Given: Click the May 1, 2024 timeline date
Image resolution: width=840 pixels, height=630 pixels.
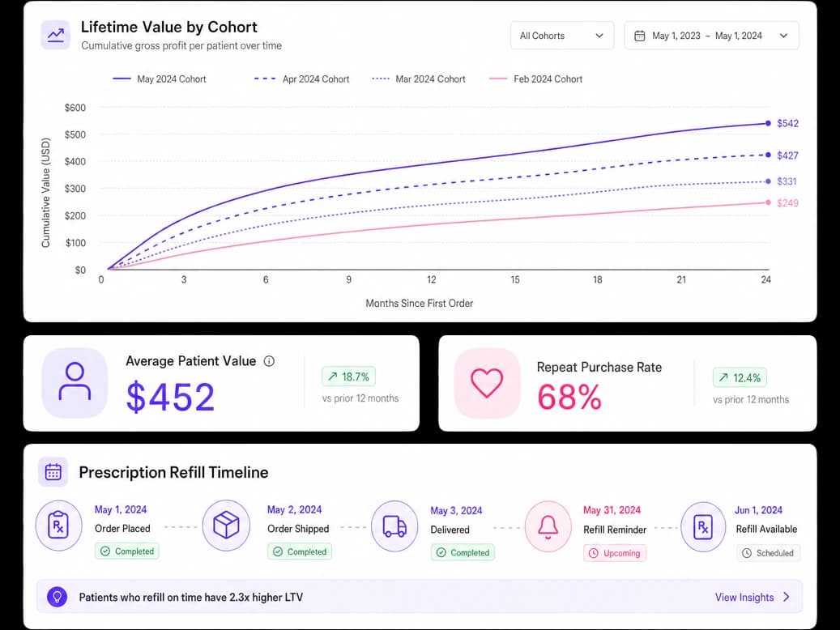Looking at the screenshot, I should pyautogui.click(x=121, y=509).
